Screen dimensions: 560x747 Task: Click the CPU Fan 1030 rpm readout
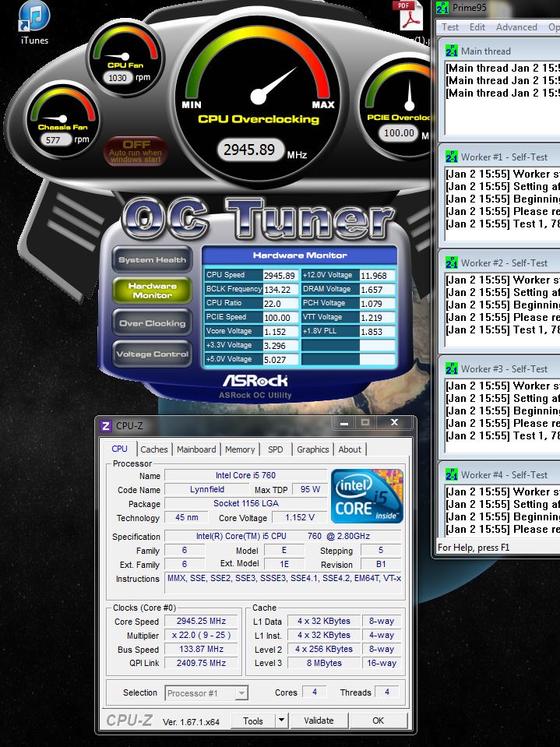(x=118, y=78)
